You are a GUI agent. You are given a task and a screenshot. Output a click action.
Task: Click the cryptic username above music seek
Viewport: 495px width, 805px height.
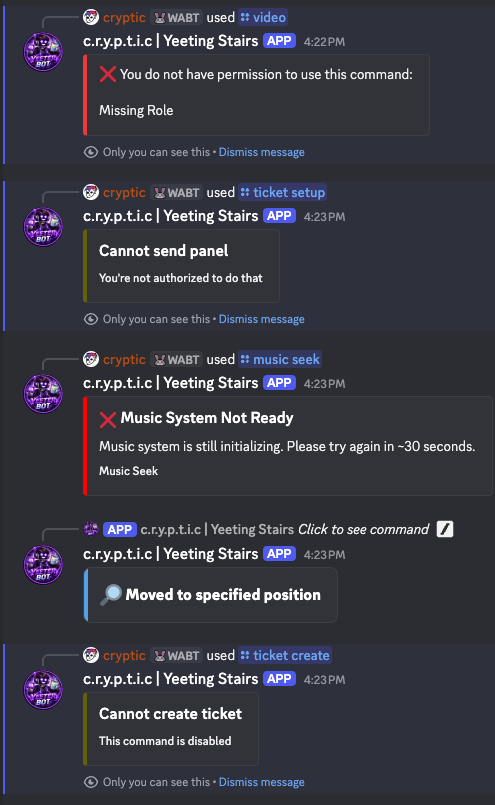pos(124,359)
